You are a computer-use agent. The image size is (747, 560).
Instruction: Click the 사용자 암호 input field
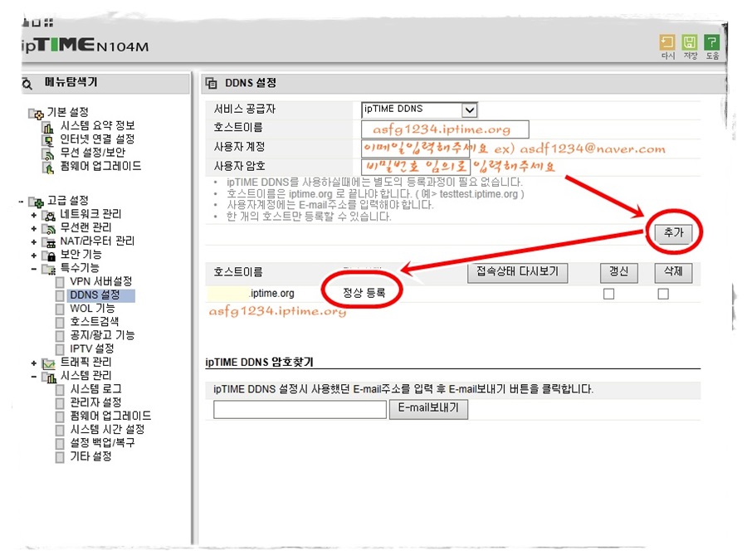tap(416, 167)
